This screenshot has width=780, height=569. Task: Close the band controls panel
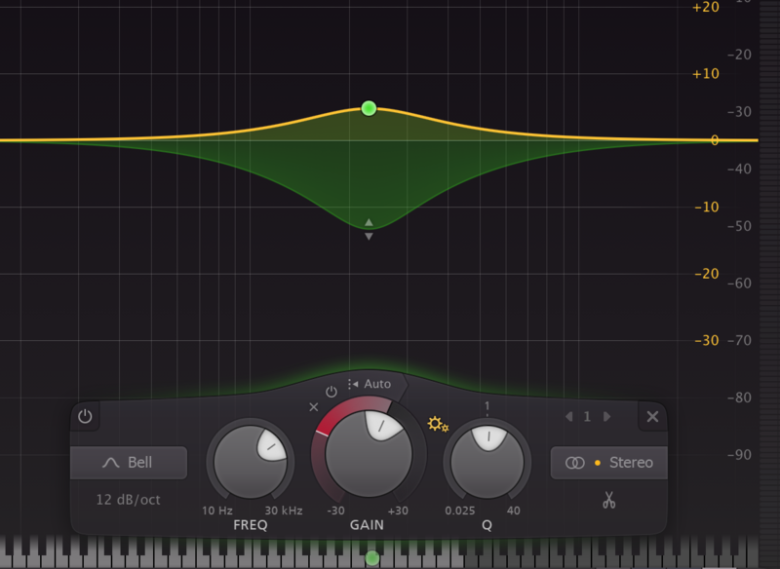pyautogui.click(x=653, y=416)
